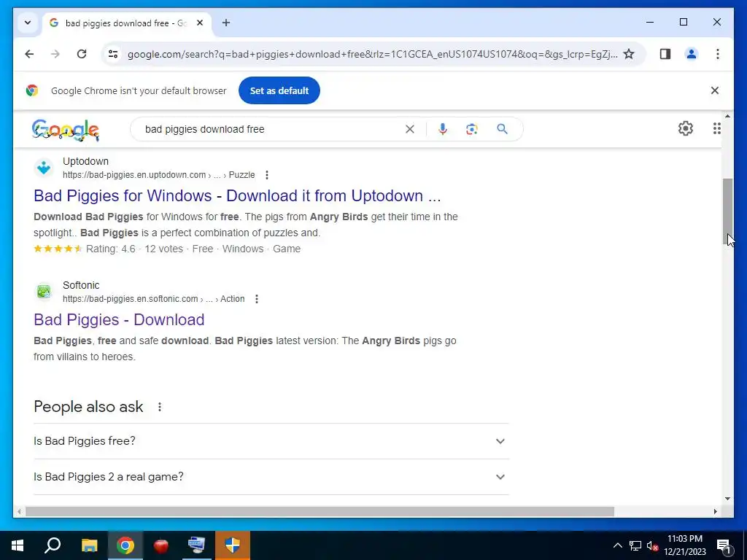Screen dimensions: 747x560
Task: Click the vertical scrollbar thumb
Action: pos(727,212)
